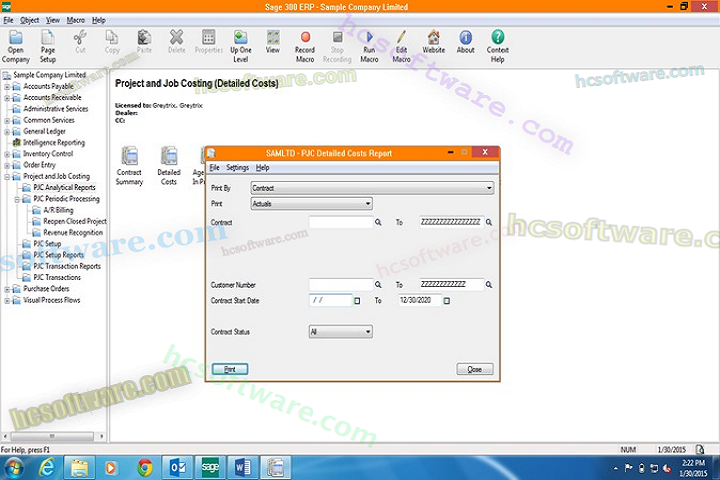The image size is (720, 480).
Task: Expand the Purchase Orders tree node
Action: tap(7, 289)
